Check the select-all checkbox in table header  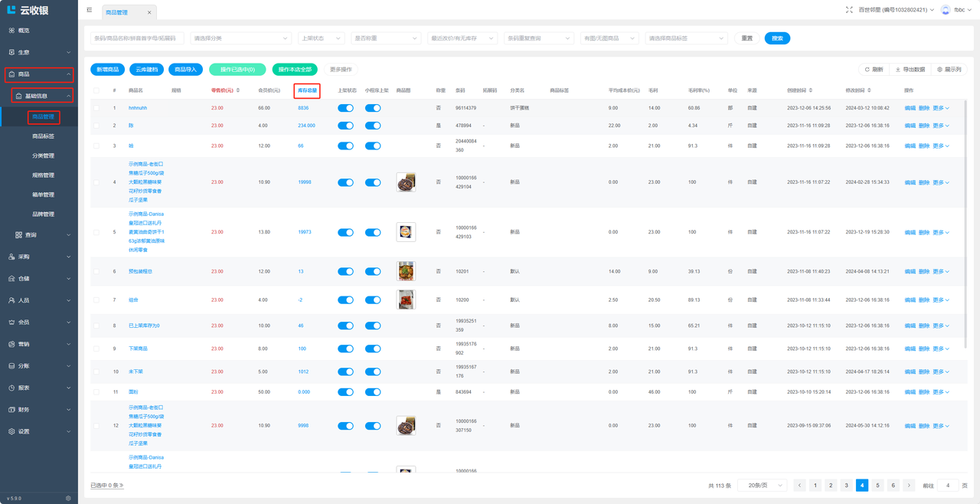coord(96,90)
